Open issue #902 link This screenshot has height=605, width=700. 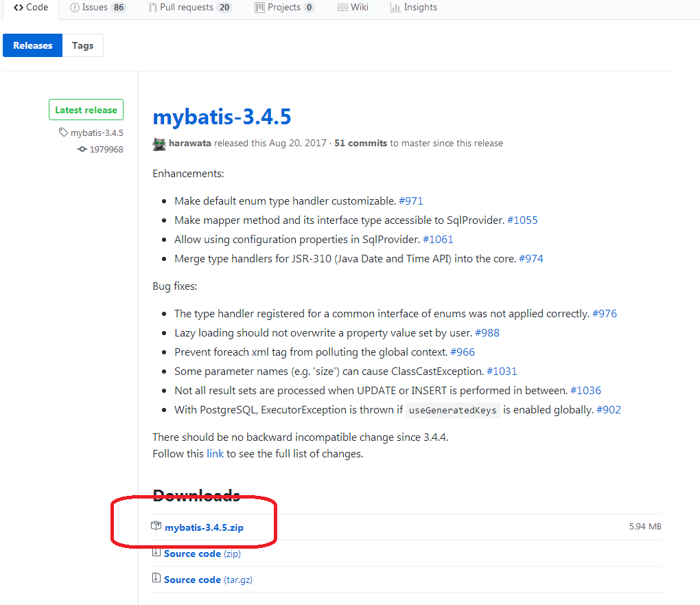(x=609, y=410)
